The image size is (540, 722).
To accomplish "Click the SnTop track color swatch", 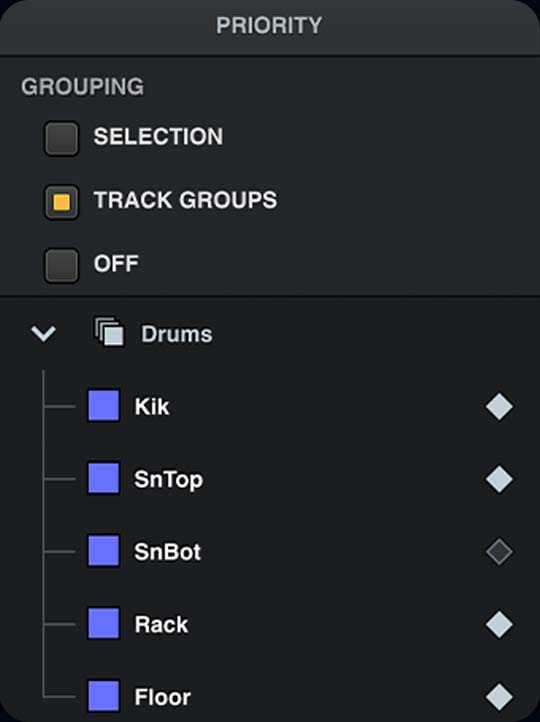I will coord(104,478).
